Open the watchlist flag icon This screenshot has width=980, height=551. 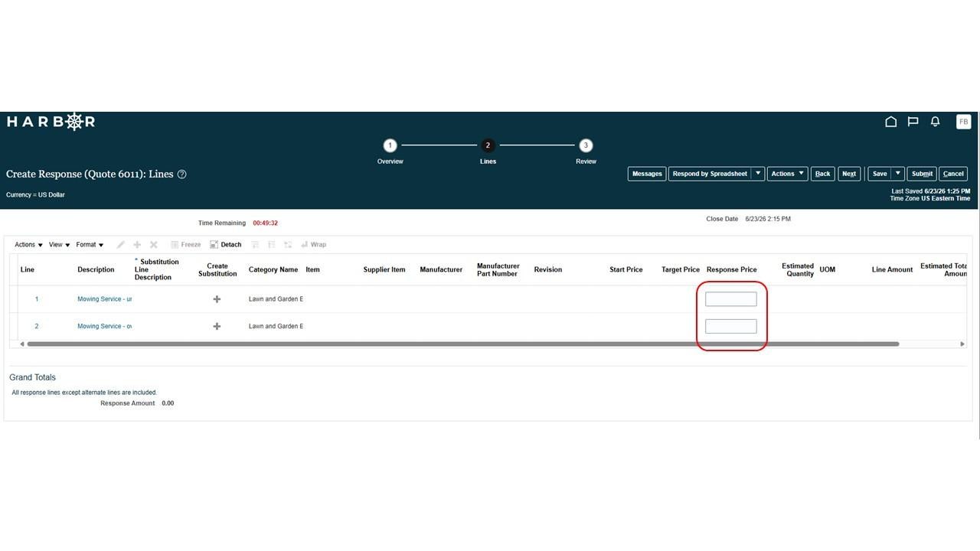pyautogui.click(x=913, y=122)
